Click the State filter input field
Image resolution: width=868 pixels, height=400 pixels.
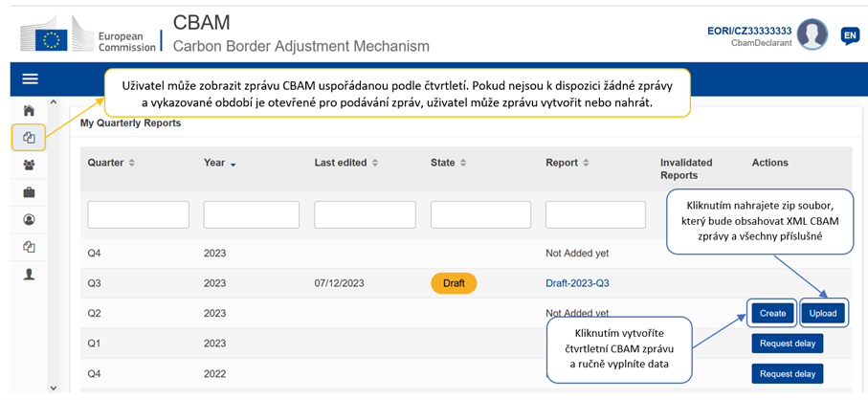click(x=480, y=214)
